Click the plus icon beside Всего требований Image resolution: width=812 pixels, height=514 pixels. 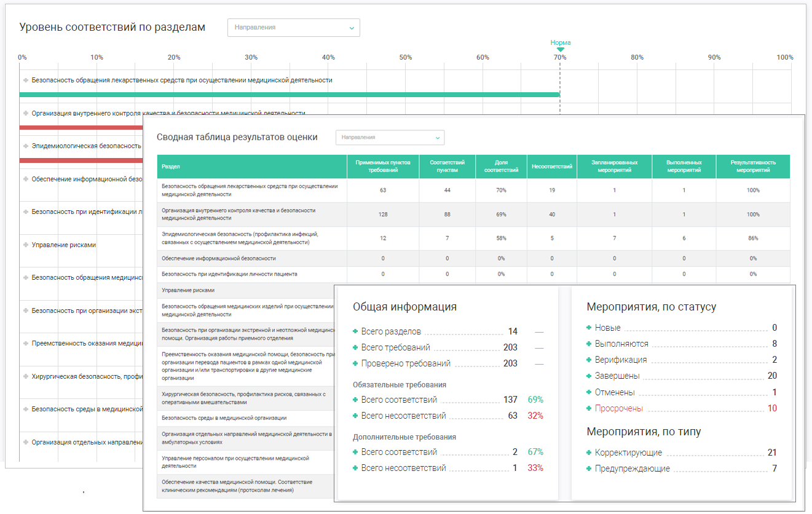point(355,347)
